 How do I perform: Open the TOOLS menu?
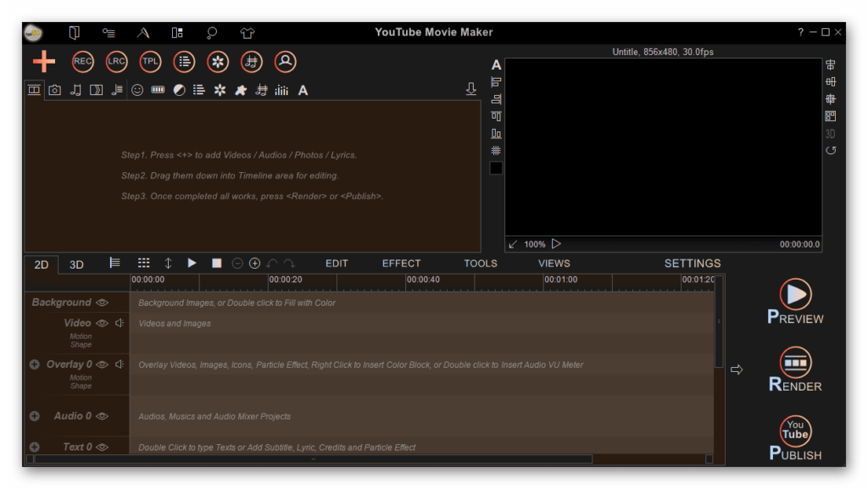point(481,264)
